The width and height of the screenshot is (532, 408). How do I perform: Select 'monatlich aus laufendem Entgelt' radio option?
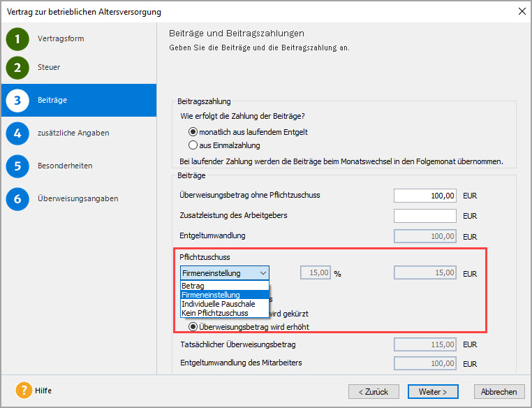pyautogui.click(x=193, y=132)
